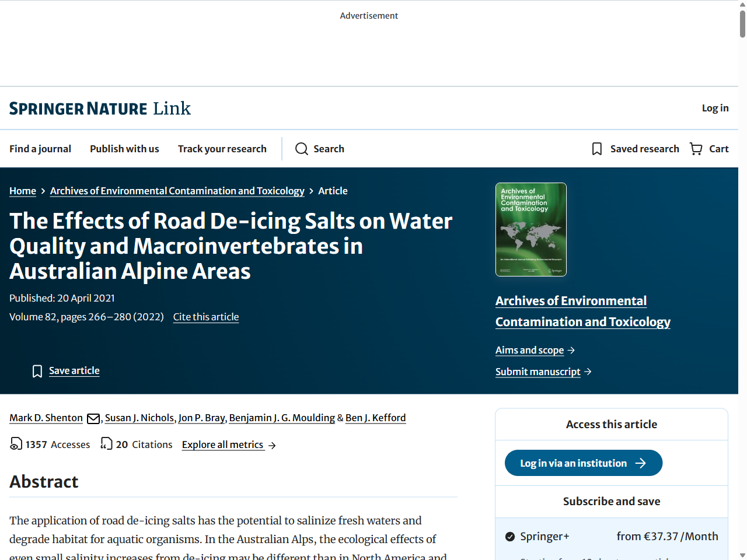The image size is (747, 560).
Task: Click the Published: 20 April 2021 text
Action: [62, 298]
